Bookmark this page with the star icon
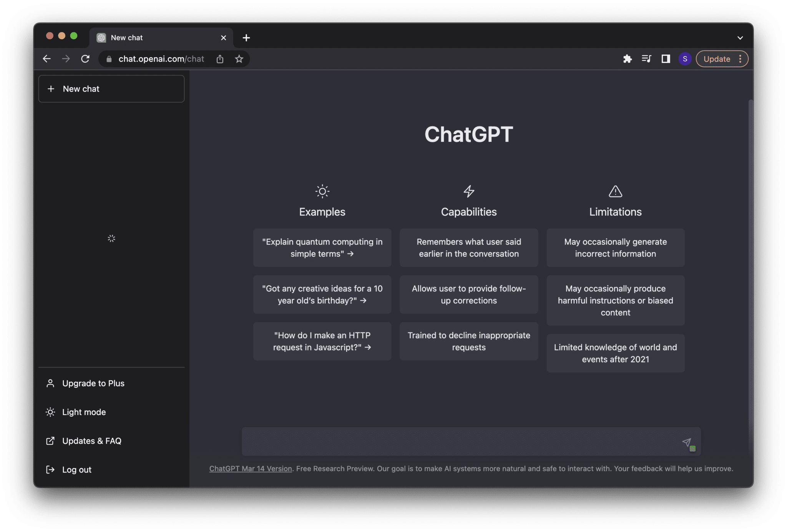This screenshot has width=787, height=532. [239, 59]
